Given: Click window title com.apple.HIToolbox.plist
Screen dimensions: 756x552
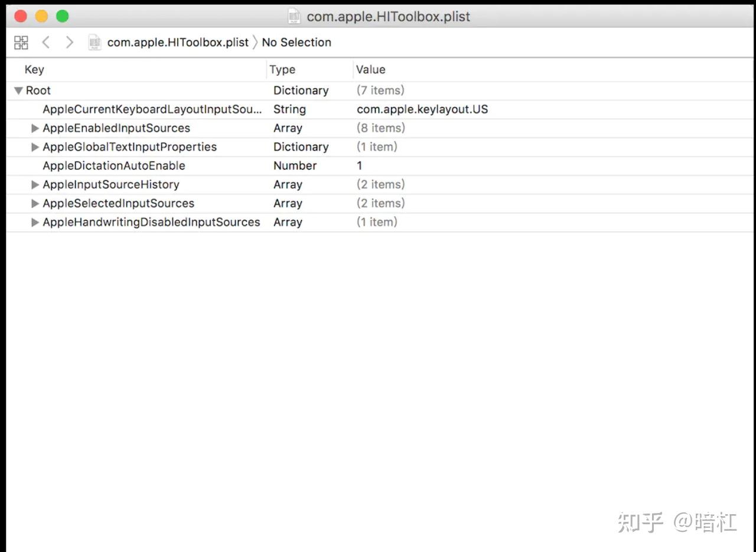Looking at the screenshot, I should tap(389, 17).
